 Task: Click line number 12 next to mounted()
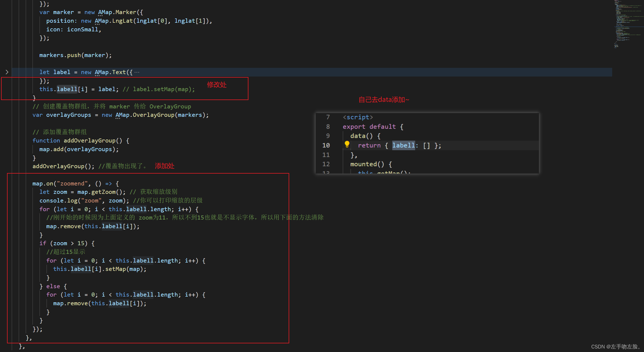point(326,164)
